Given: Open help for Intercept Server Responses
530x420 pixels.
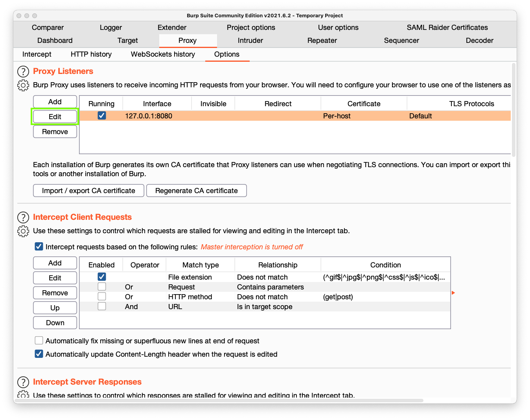Looking at the screenshot, I should [23, 382].
